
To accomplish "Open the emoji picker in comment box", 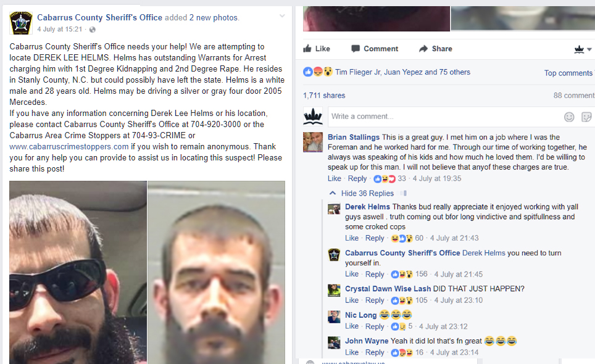I will [x=569, y=117].
